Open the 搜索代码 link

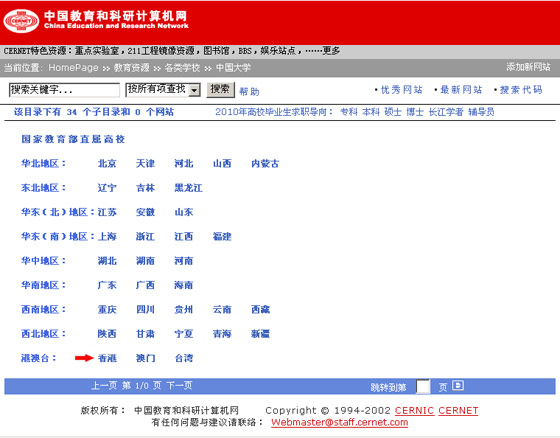pos(521,90)
